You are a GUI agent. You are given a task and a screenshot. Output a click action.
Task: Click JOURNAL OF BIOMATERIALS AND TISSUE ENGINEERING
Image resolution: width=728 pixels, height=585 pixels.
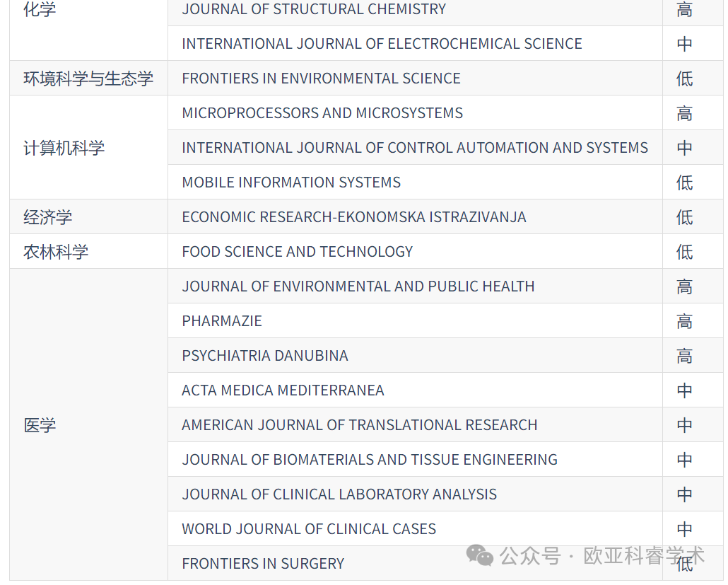370,460
